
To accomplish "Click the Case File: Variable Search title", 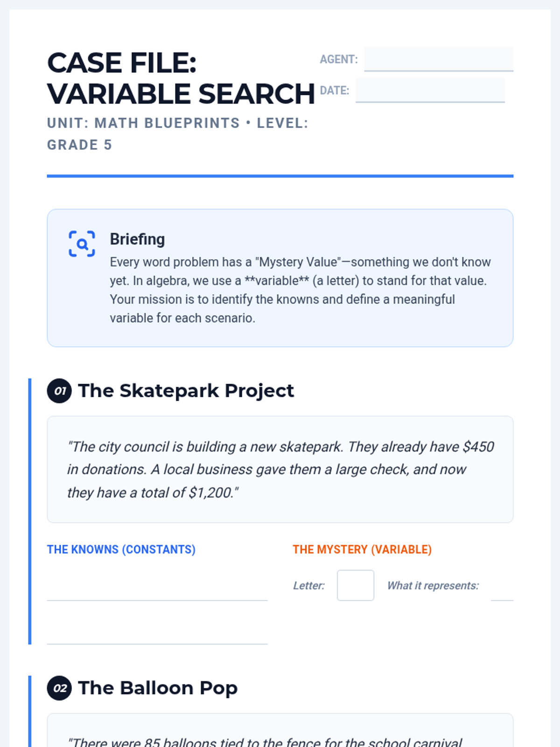I will pyautogui.click(x=181, y=78).
